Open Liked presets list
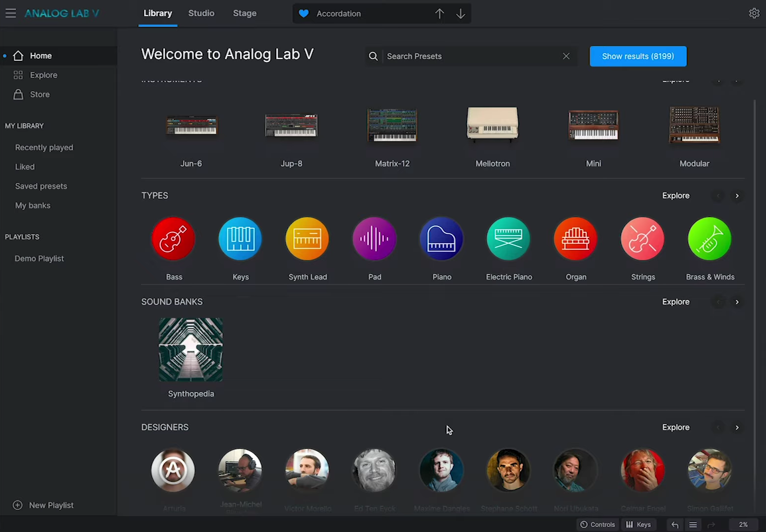Screen dimensions: 766x532 click(25, 167)
